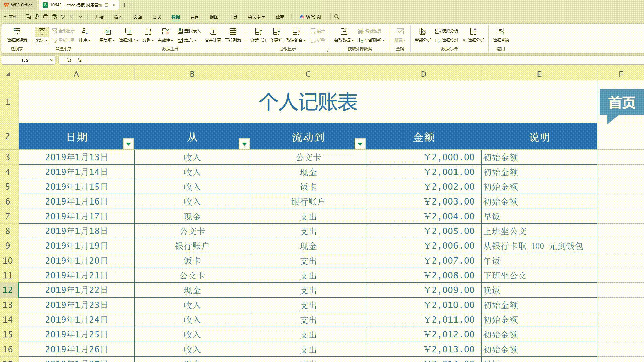Click 查找录入 lookup entry
644x362 pixels.
[189, 31]
